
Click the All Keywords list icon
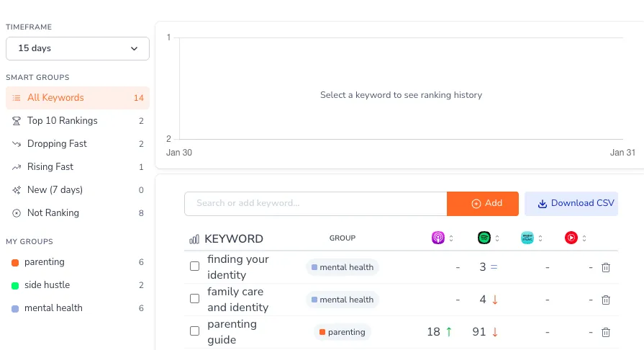pyautogui.click(x=17, y=98)
